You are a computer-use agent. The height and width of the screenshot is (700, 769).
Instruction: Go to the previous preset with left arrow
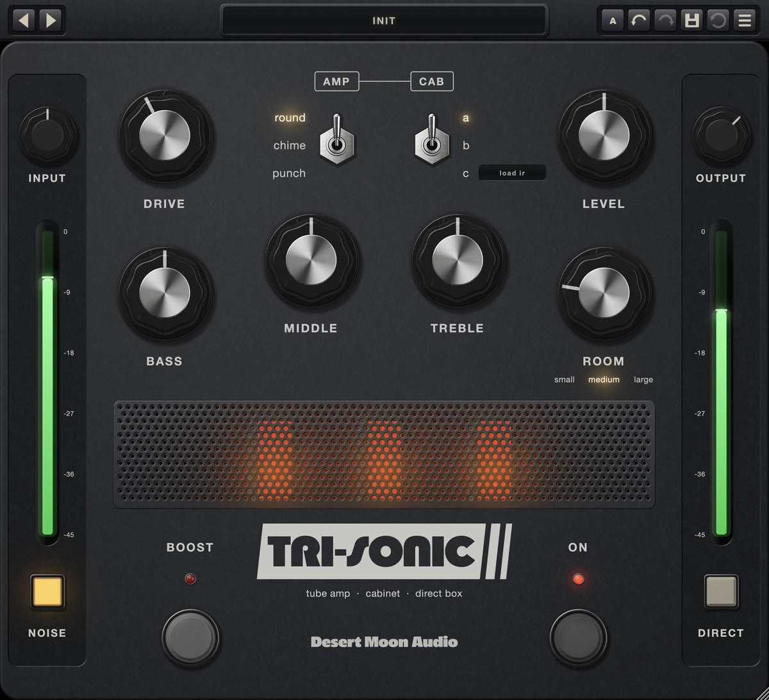[x=24, y=20]
